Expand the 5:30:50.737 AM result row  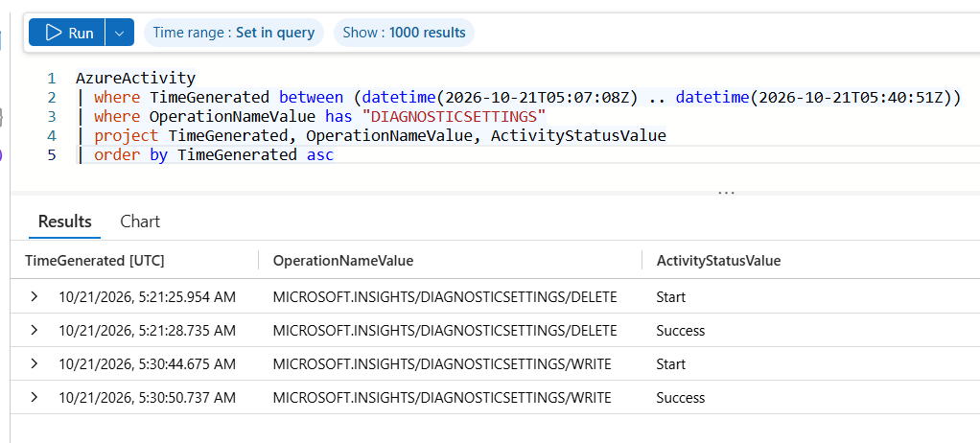[35, 398]
